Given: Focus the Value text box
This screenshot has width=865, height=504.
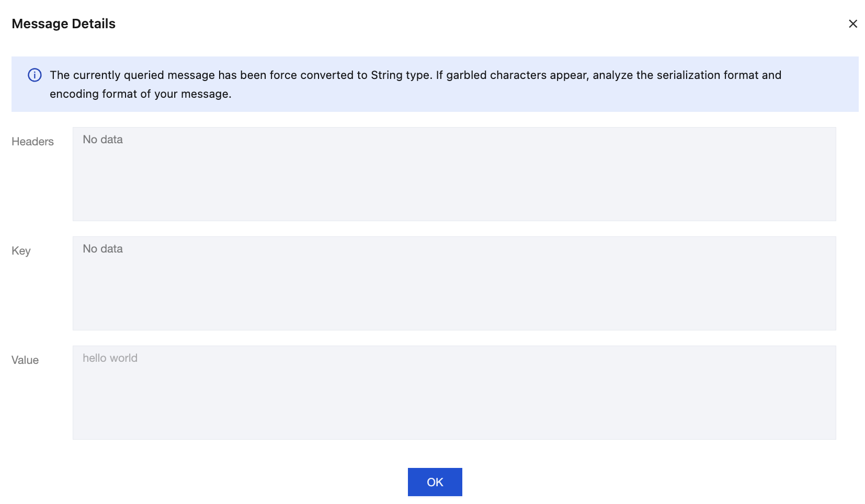Looking at the screenshot, I should click(x=454, y=393).
